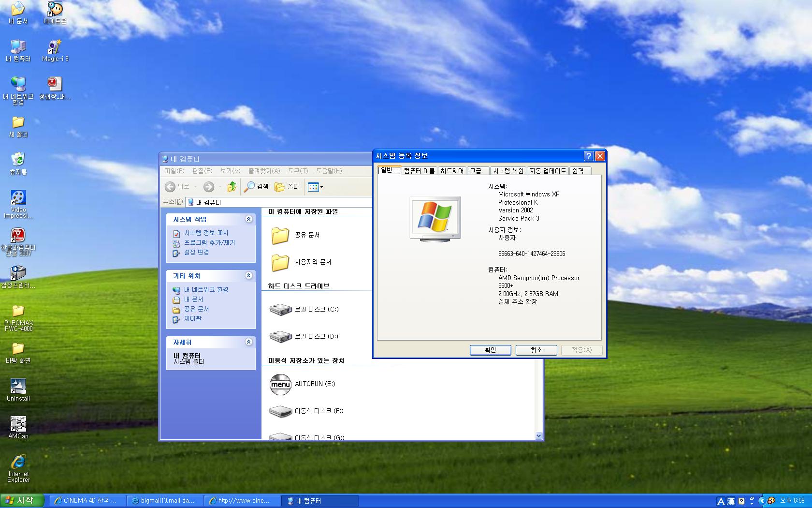Click the forward arrow button in Explorer

pos(208,186)
